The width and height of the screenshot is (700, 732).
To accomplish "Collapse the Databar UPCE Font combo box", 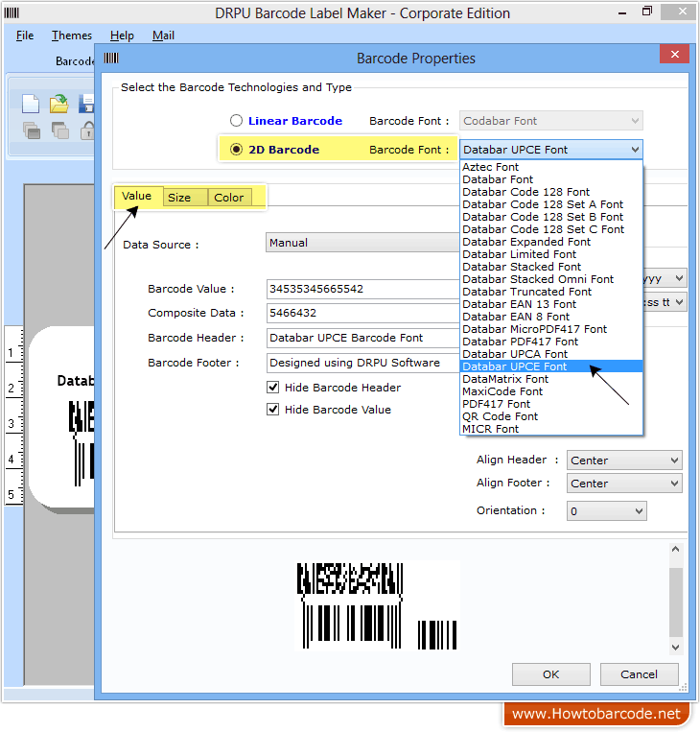I will [x=551, y=150].
